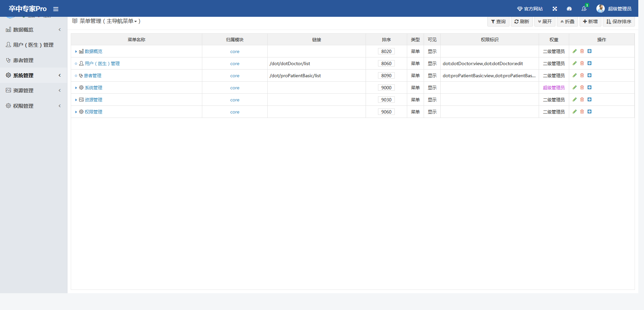The image size is (644, 310).
Task: Add a submenu under 患者管理 row
Action: (589, 75)
